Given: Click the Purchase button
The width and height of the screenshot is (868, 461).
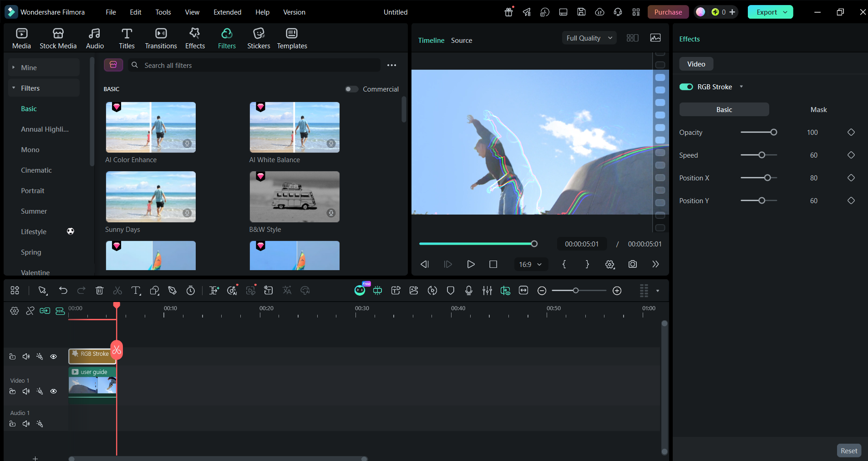Looking at the screenshot, I should pos(668,12).
